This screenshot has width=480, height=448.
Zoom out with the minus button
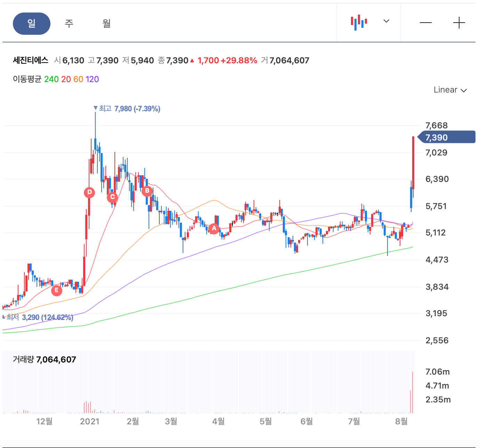click(x=426, y=23)
